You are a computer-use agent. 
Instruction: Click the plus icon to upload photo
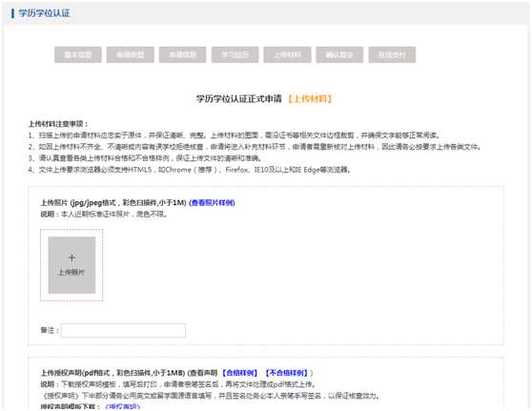[x=72, y=257]
